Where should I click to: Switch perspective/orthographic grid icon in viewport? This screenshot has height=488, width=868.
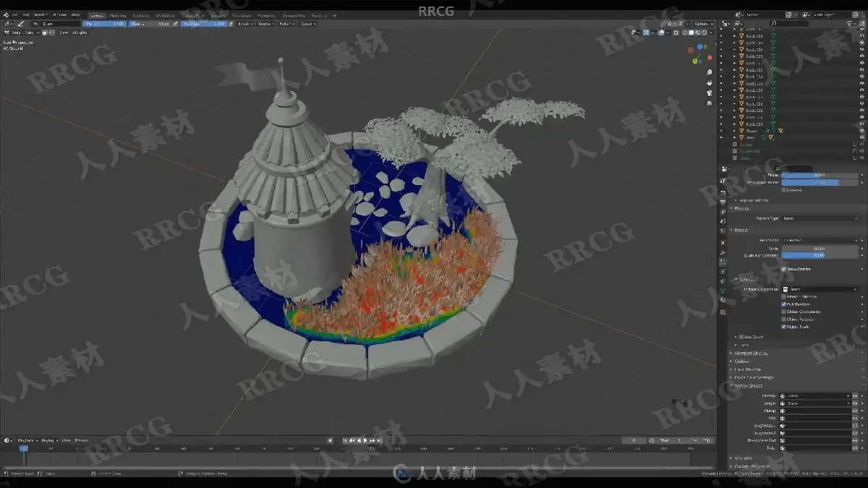[x=710, y=103]
